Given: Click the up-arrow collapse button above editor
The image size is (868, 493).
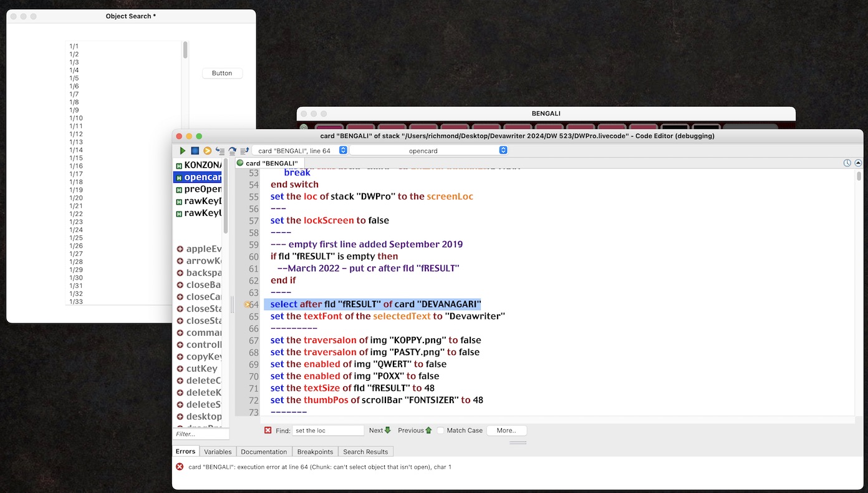Looking at the screenshot, I should (858, 163).
